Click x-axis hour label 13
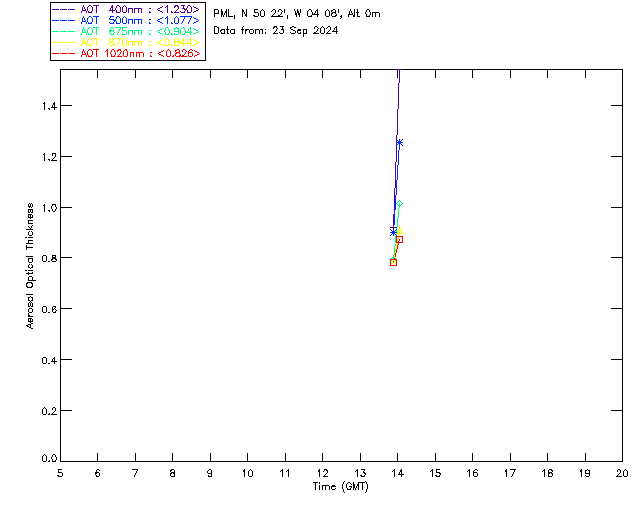The height and width of the screenshot is (512, 640). click(x=360, y=473)
